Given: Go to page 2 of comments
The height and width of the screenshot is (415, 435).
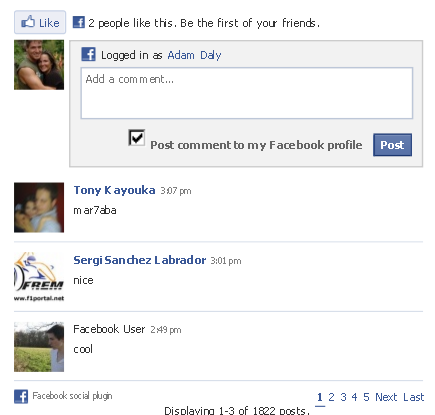Looking at the screenshot, I should (x=331, y=397).
